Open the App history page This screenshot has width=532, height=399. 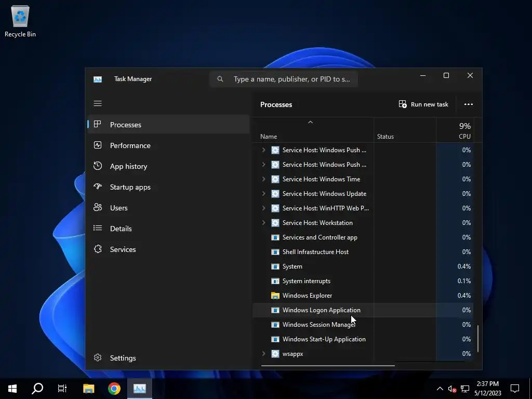tap(169, 166)
